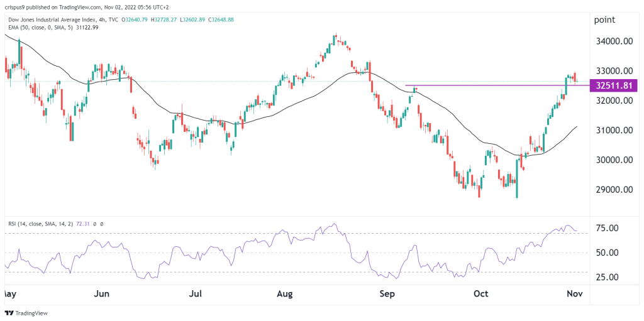This screenshot has height=321, width=644.
Task: Select the 32511.81 purple price label
Action: point(613,85)
